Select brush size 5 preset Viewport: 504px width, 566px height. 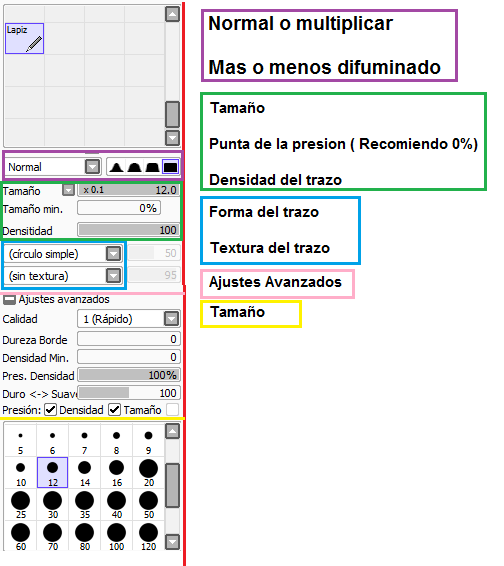[20, 441]
